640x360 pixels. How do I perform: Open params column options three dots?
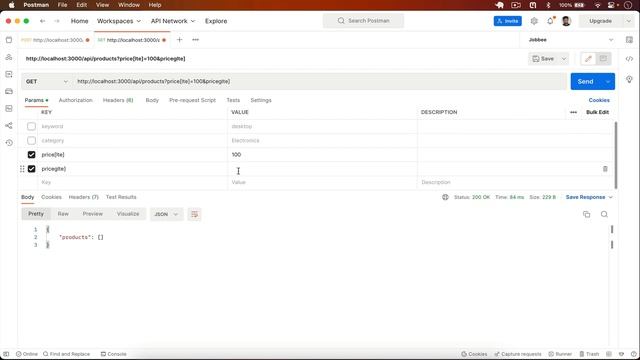[573, 112]
